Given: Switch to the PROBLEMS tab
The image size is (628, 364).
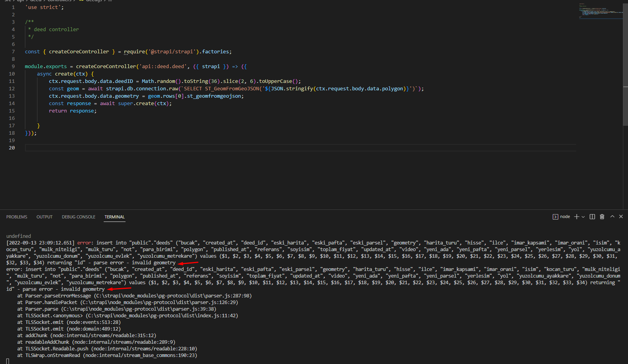Looking at the screenshot, I should pyautogui.click(x=17, y=217).
